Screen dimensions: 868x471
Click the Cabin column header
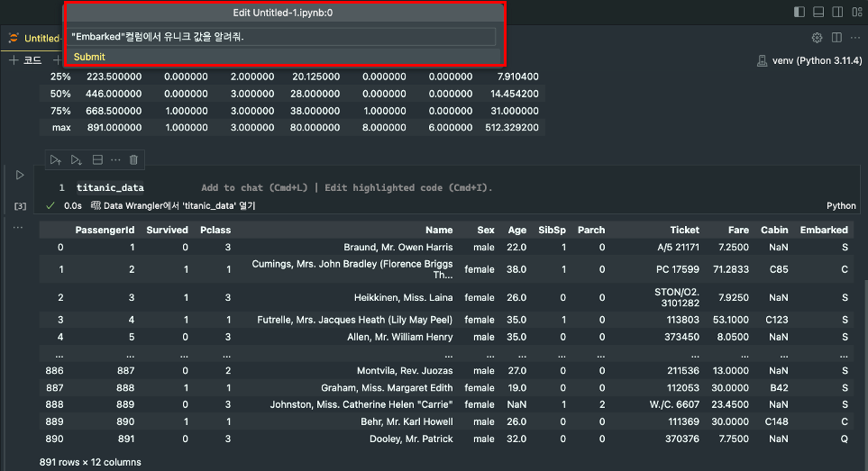click(x=774, y=230)
